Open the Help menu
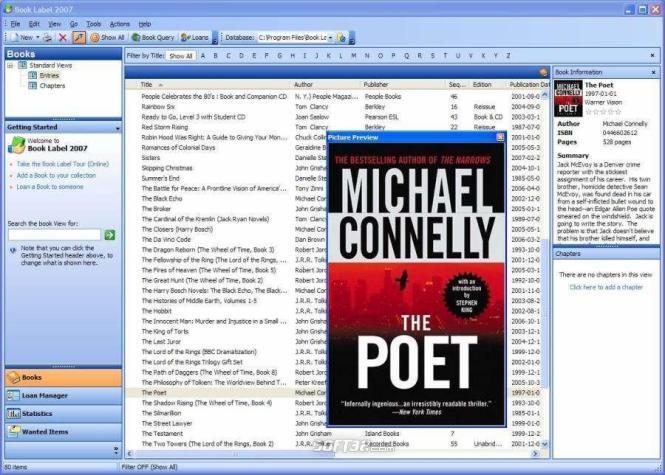This screenshot has height=475, width=665. (145, 24)
